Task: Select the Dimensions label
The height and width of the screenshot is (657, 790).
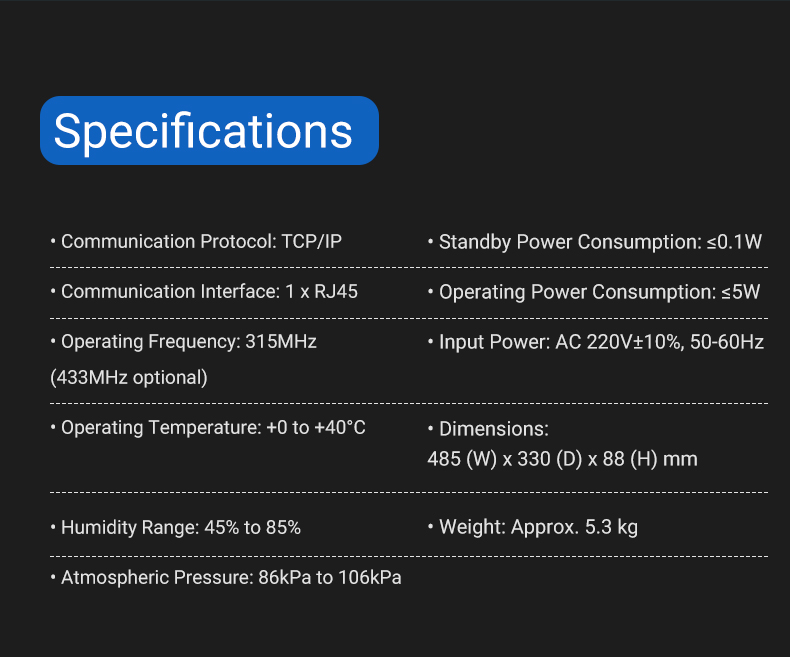Action: (x=488, y=429)
